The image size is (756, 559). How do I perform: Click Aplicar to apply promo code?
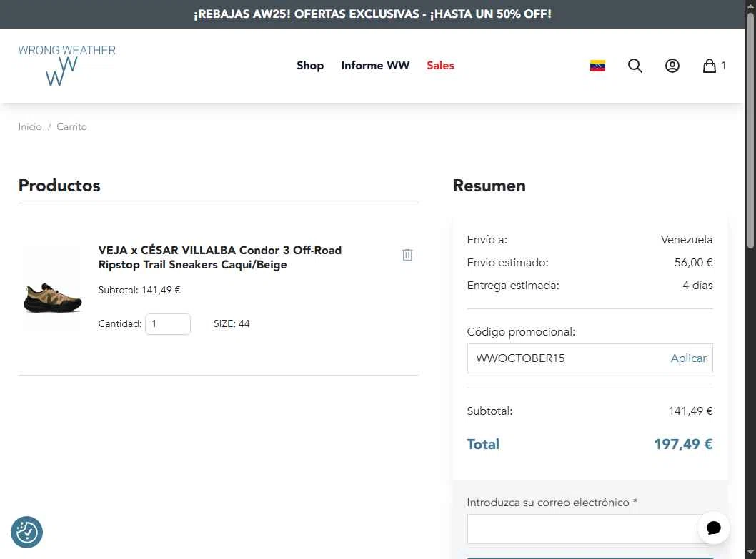pos(689,358)
